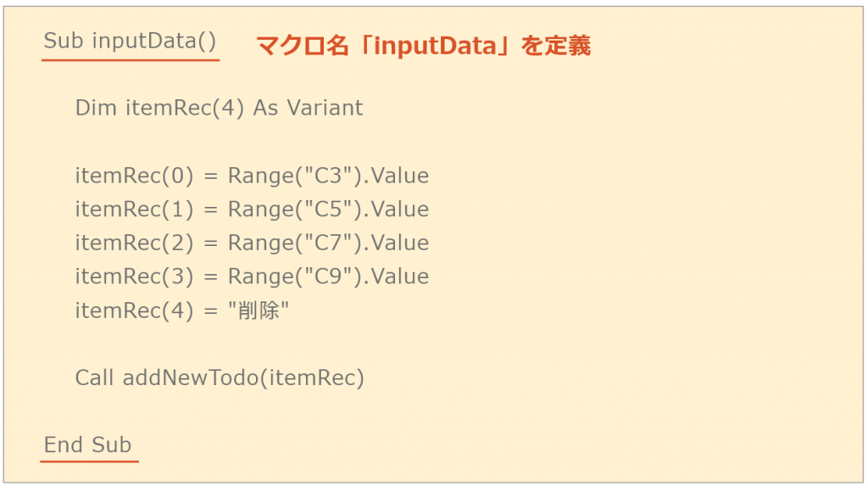Click the itemRec(3) assignment line
The image size is (868, 492).
point(252,277)
